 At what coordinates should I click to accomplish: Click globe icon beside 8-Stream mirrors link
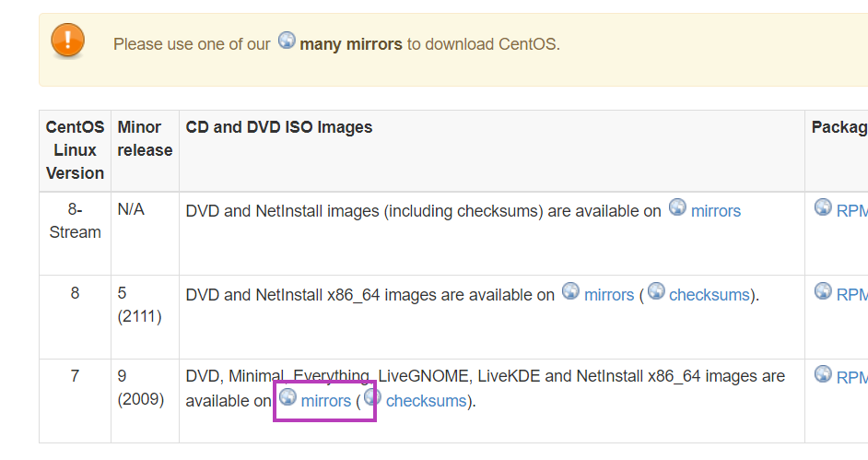pos(677,207)
